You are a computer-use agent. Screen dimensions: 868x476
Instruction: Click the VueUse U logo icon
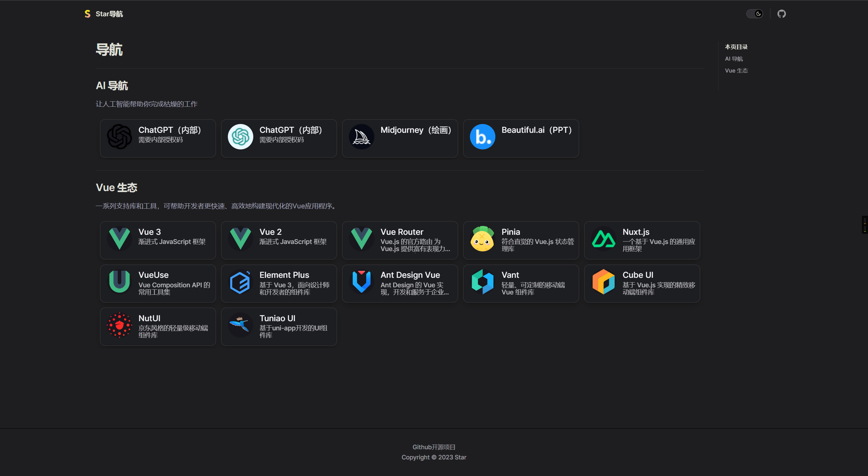point(119,282)
